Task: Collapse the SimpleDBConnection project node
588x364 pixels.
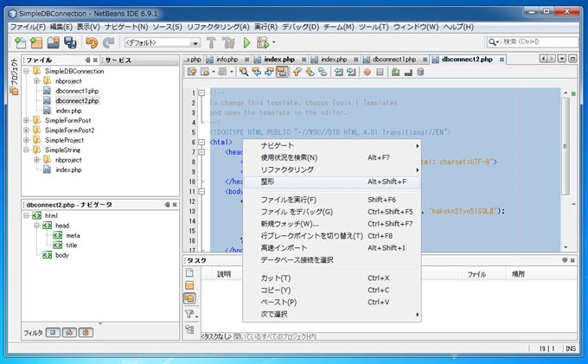Action: coord(26,71)
